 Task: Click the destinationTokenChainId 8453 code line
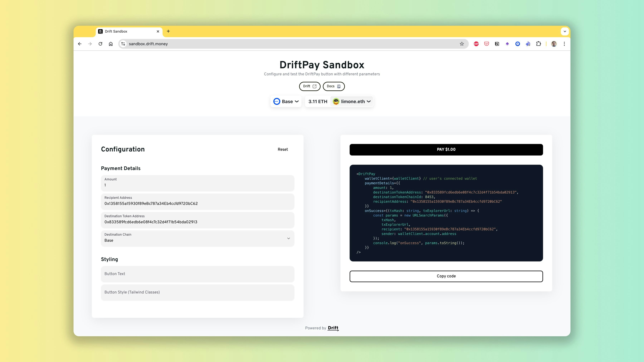pos(404,197)
